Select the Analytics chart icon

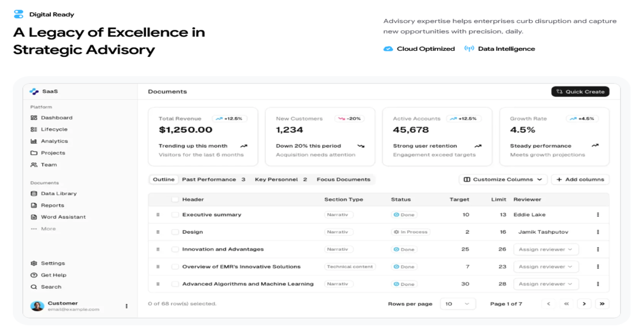click(x=34, y=141)
